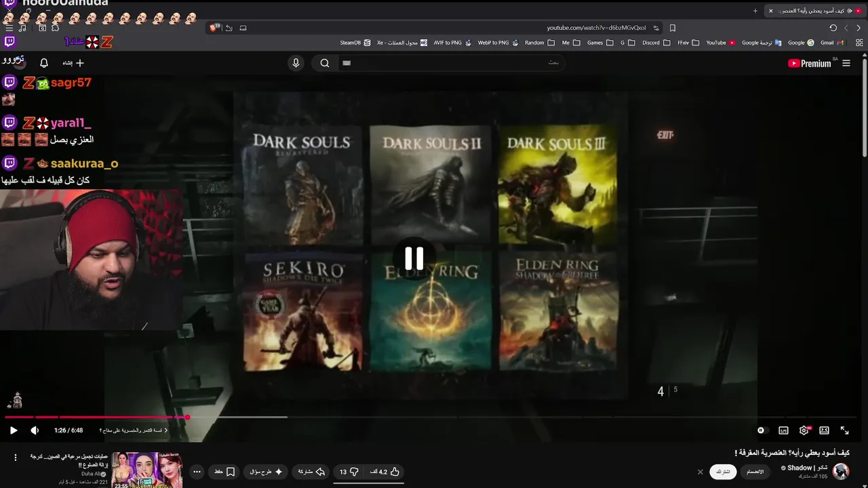Like the video with the thumbs-up button
The width and height of the screenshot is (868, 488).
(x=386, y=472)
